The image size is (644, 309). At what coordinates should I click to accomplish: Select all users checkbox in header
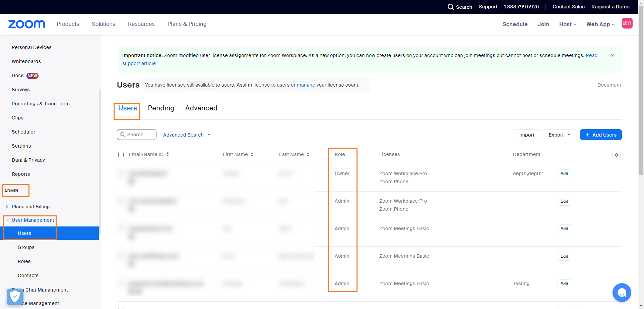pyautogui.click(x=121, y=155)
